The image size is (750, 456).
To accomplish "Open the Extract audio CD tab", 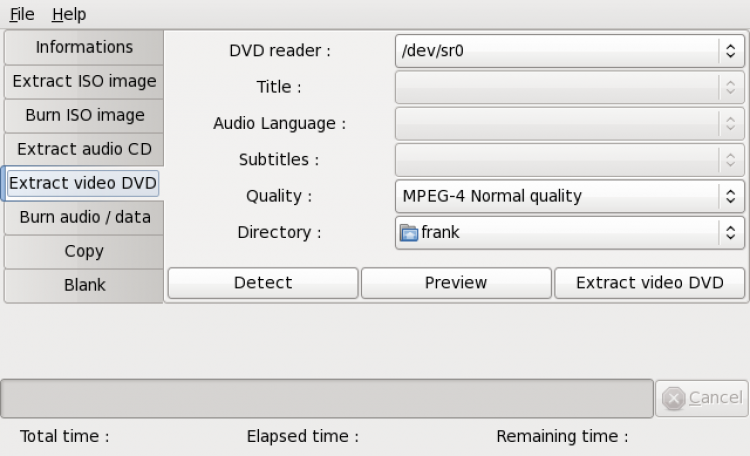I will pos(84,149).
